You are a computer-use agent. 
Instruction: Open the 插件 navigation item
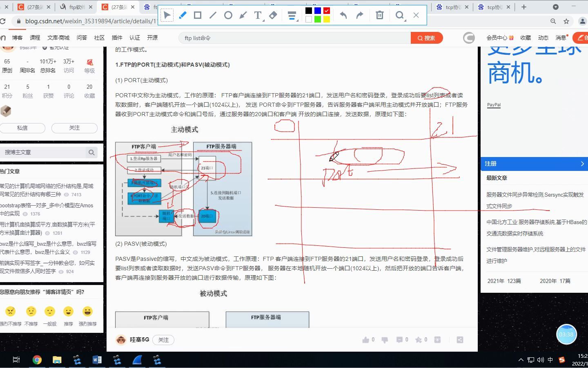[x=117, y=38]
